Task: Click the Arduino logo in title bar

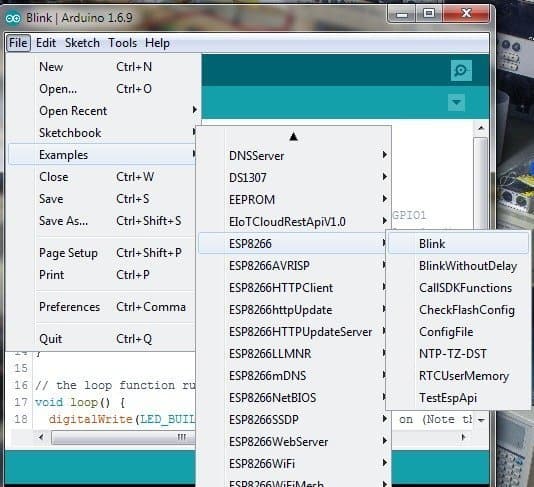Action: tap(13, 18)
